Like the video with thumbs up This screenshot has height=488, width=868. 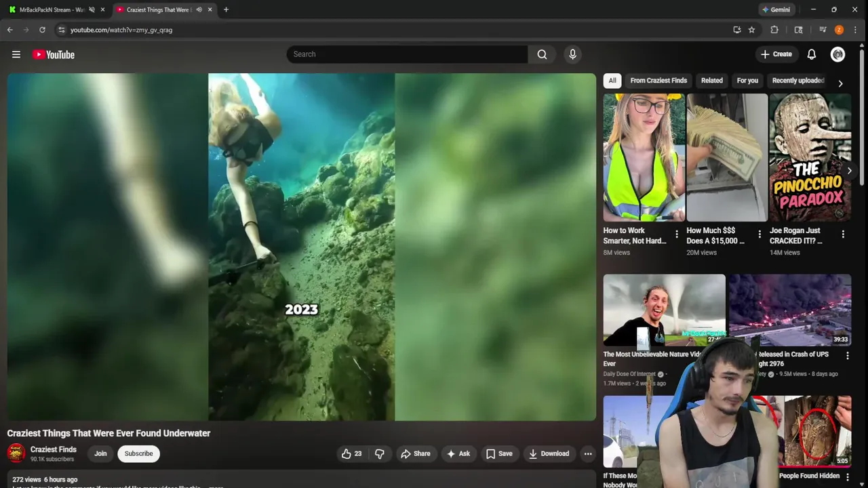pos(352,453)
